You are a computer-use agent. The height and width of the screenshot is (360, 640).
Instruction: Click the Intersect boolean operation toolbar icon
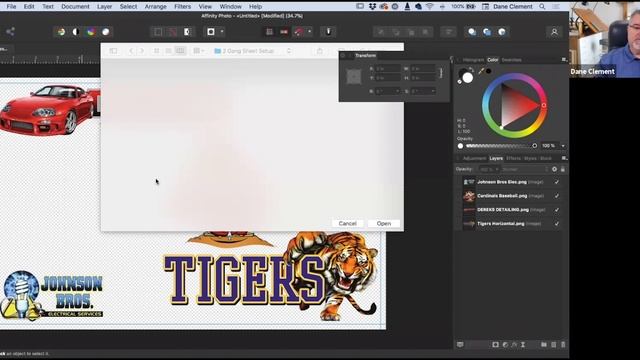click(502, 32)
